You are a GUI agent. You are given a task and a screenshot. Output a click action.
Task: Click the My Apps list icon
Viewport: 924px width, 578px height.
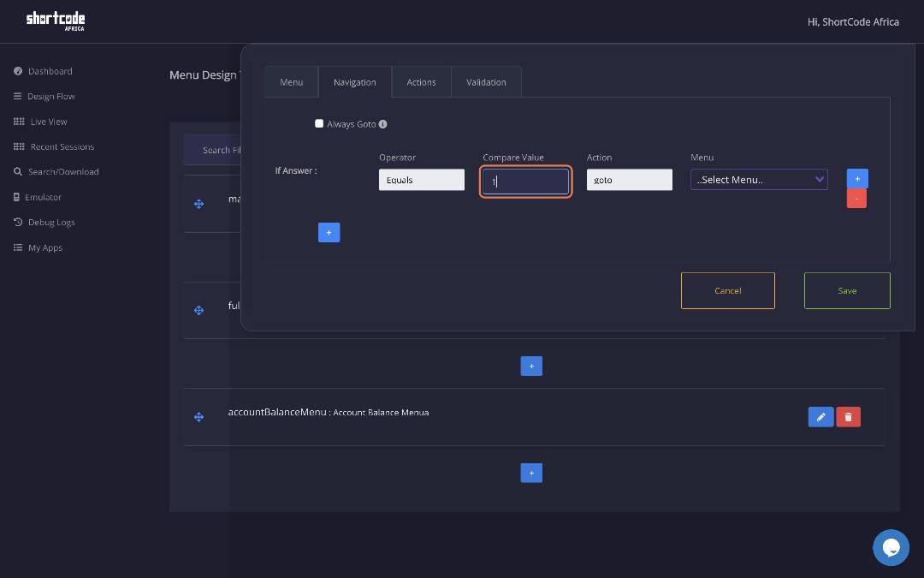[18, 247]
